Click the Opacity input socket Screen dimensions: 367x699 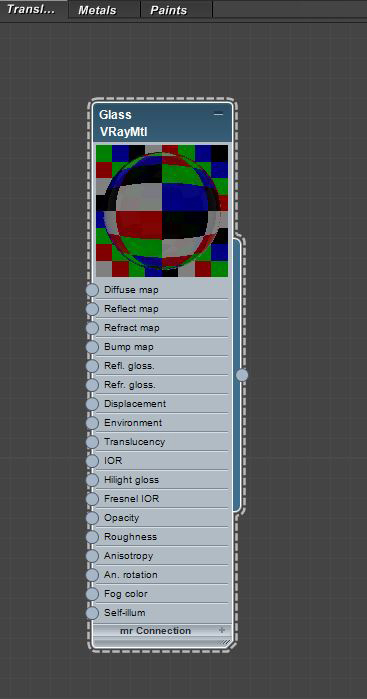[92, 518]
